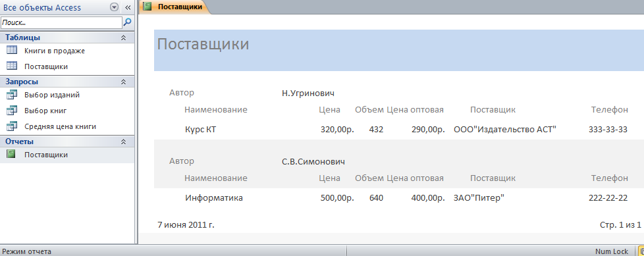Click the Поставщики report title
The height and width of the screenshot is (256, 644).
[x=203, y=44]
